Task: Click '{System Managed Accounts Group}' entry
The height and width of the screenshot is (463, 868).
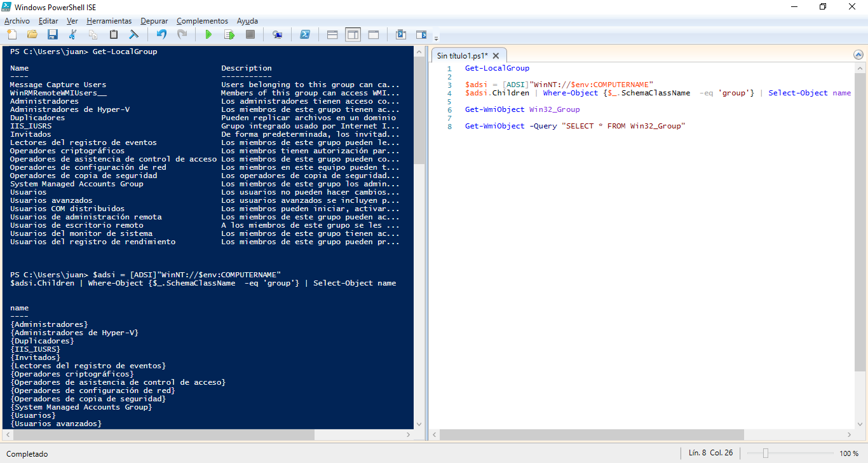Action: pos(81,407)
